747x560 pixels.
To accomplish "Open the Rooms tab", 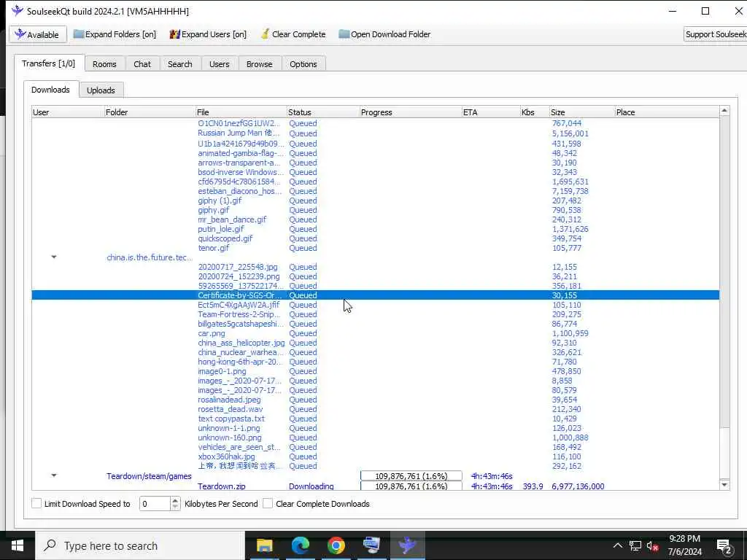I will tap(104, 64).
